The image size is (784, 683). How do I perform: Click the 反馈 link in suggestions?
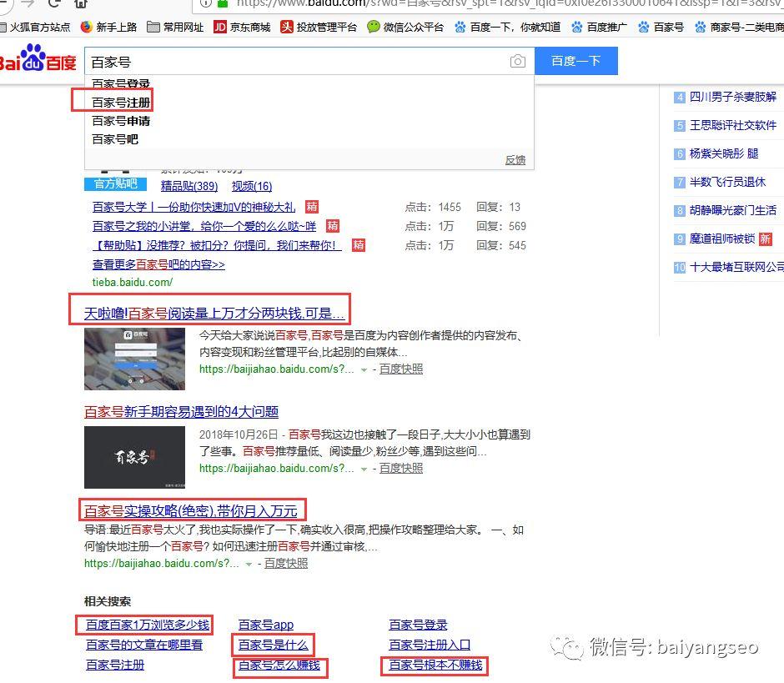coord(515,160)
